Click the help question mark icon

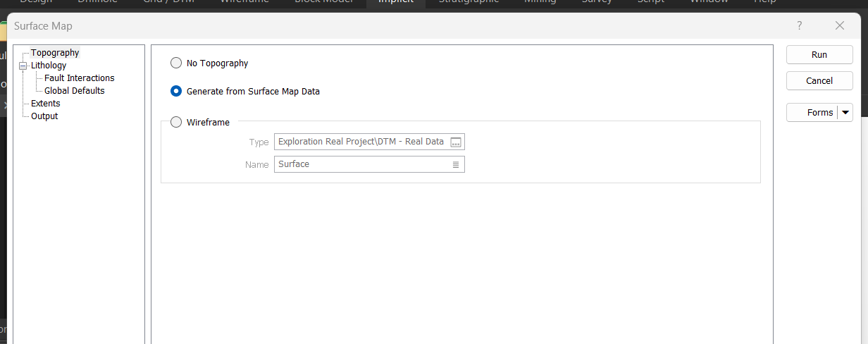point(799,25)
